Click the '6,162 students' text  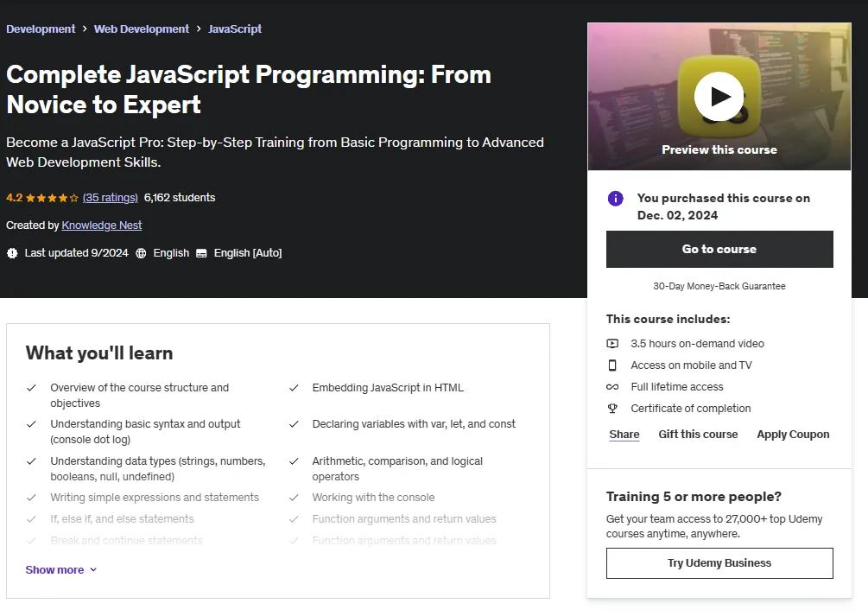coord(180,198)
